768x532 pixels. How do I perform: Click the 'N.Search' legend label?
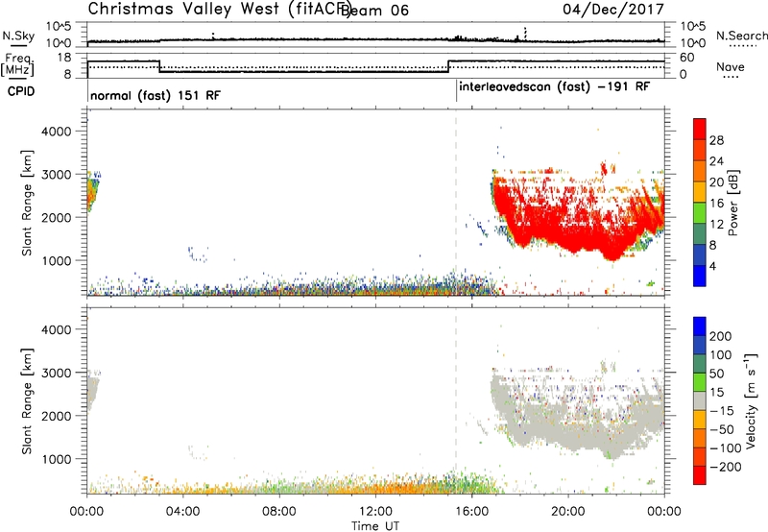[x=741, y=36]
